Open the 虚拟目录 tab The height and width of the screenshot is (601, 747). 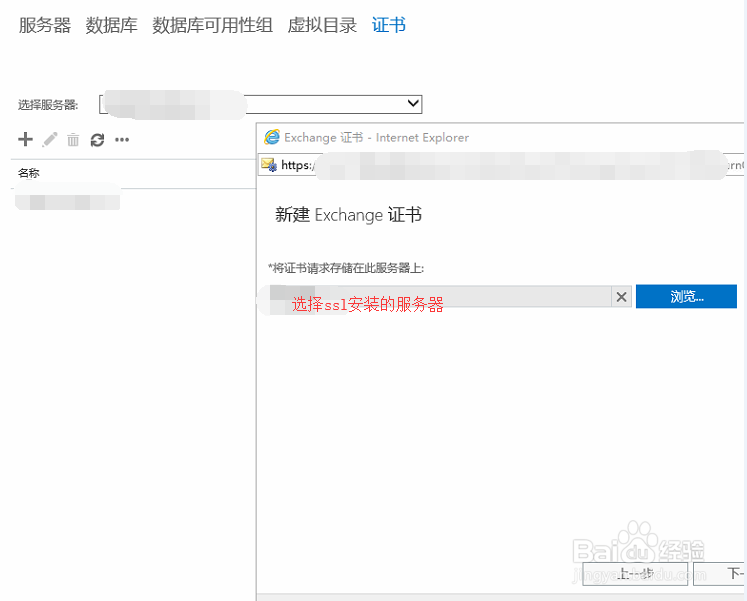tap(322, 25)
